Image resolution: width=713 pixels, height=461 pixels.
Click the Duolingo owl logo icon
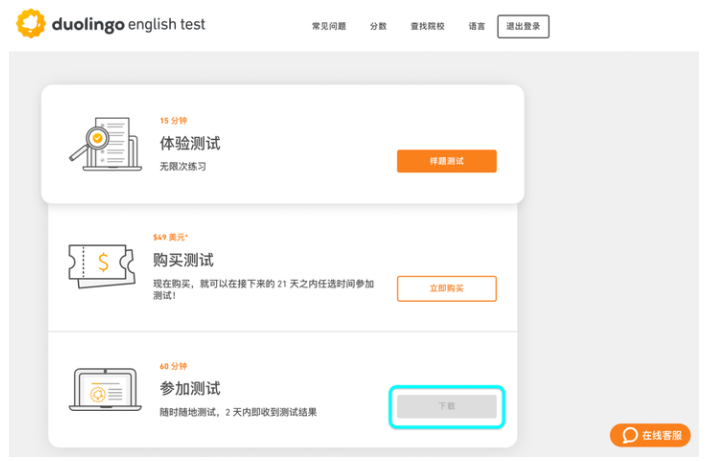coord(31,23)
